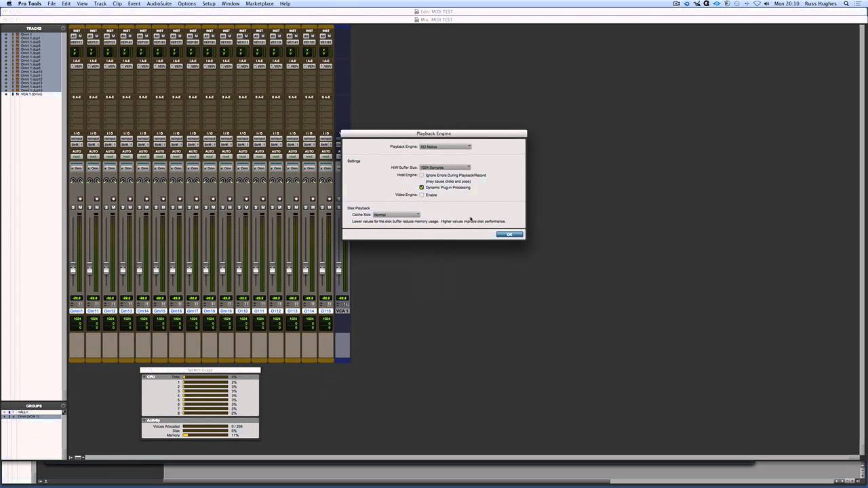868x488 pixels.
Task: Open the Playback Engine HD Native dropdown
Action: [445, 146]
